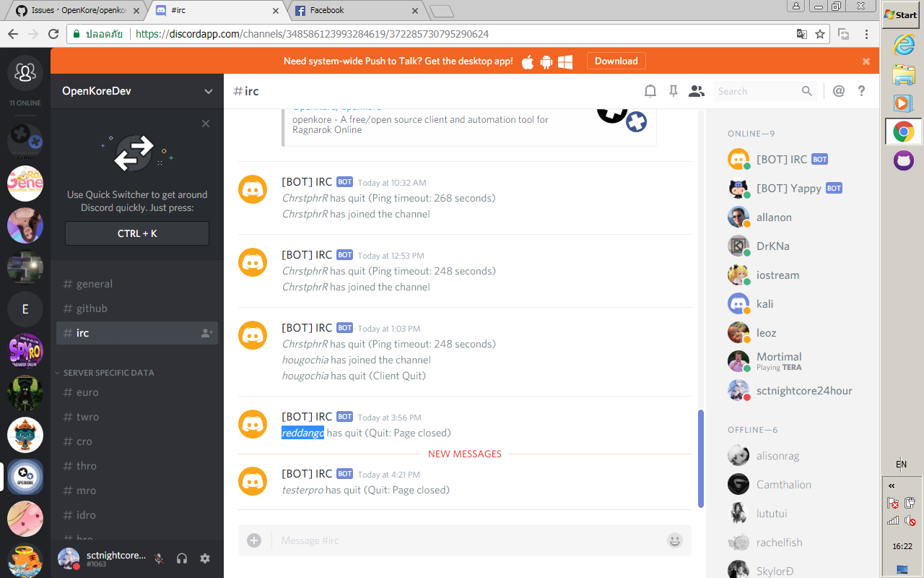Image resolution: width=924 pixels, height=578 pixels.
Task: Bookmark this page star icon
Action: click(x=820, y=34)
